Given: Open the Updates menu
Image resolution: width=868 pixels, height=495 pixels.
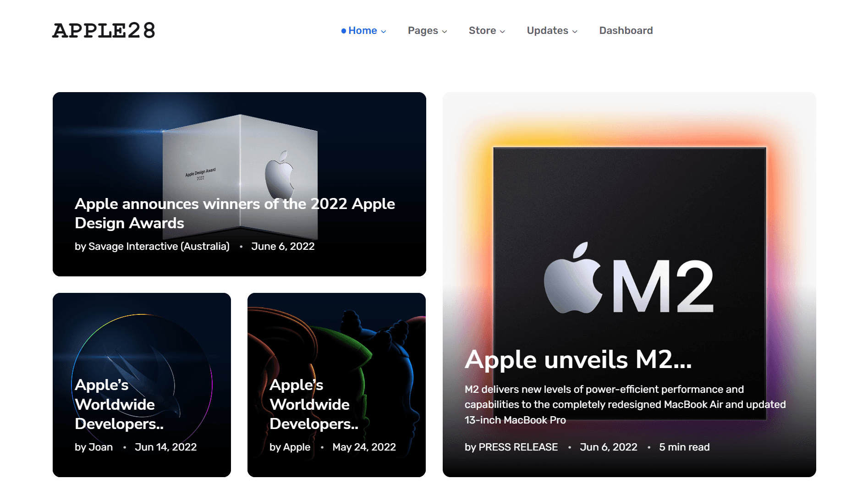Looking at the screenshot, I should (552, 31).
